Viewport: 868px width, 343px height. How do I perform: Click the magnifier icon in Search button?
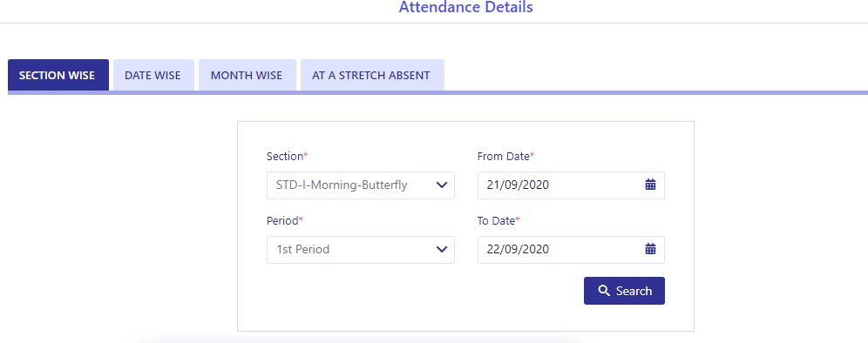(x=604, y=291)
